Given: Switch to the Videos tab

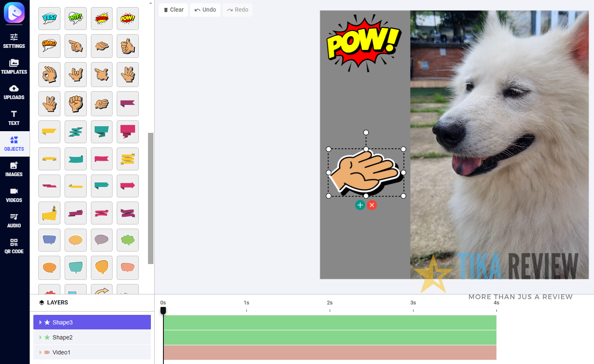Looking at the screenshot, I should point(14,195).
